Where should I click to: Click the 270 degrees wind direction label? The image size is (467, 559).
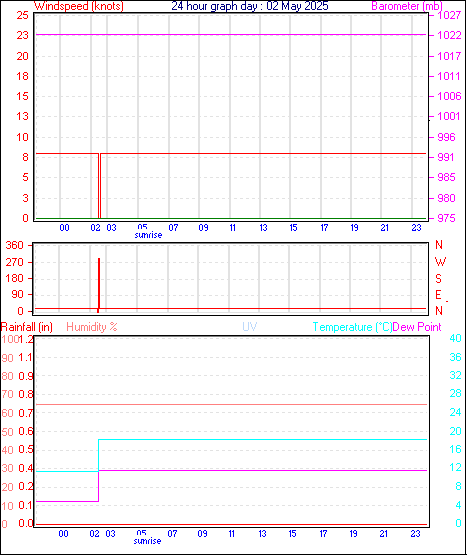(x=15, y=262)
